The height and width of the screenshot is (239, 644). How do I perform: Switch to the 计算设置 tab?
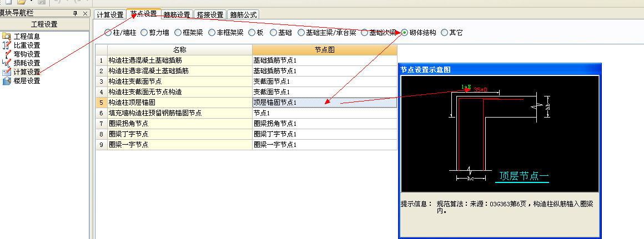point(110,15)
